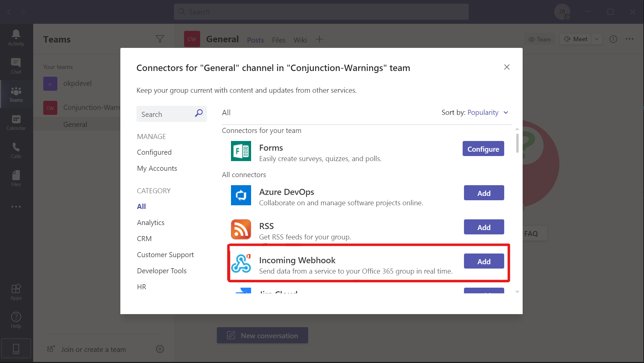Open the Configured manage section
The width and height of the screenshot is (644, 363).
tap(154, 152)
